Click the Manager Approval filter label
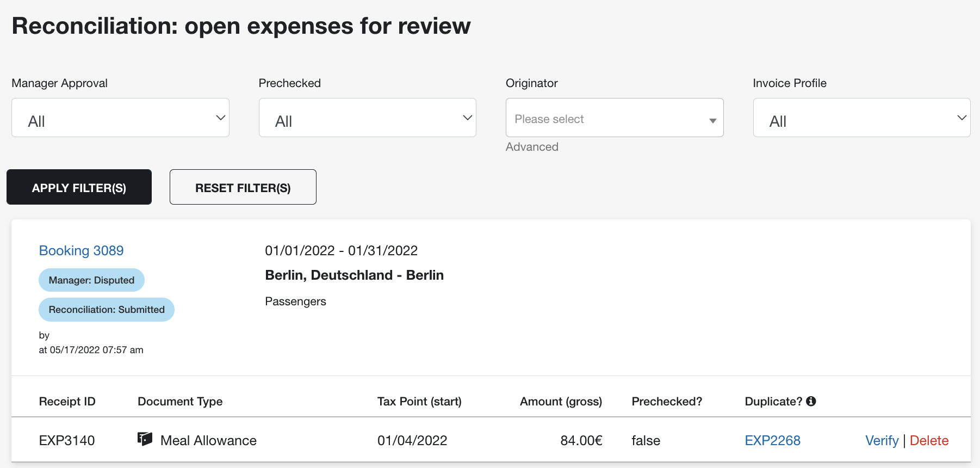The height and width of the screenshot is (468, 980). click(x=59, y=83)
